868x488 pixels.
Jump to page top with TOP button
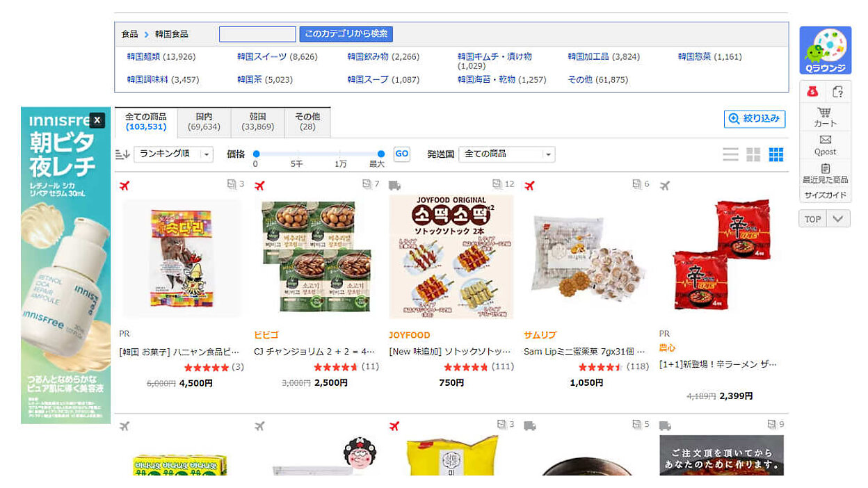[812, 219]
